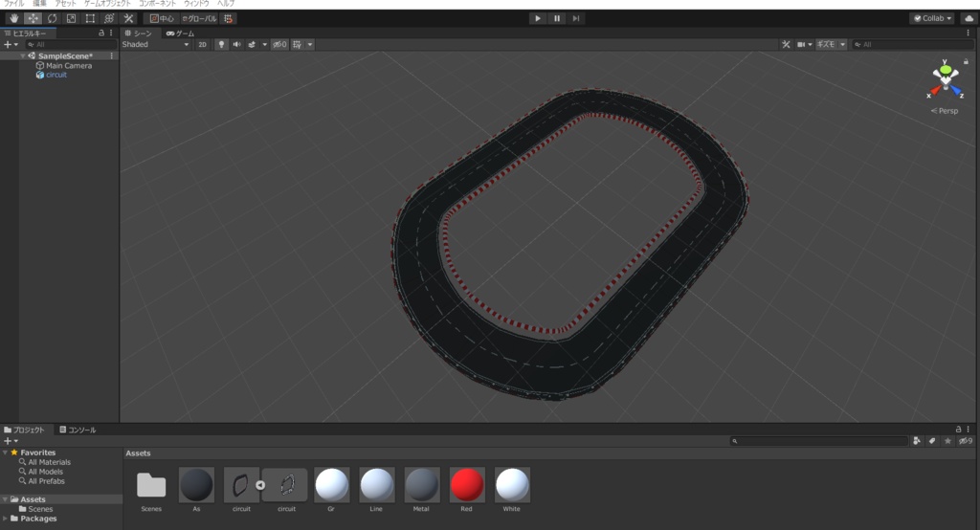Viewport: 980px width, 530px height.
Task: Focus the Scene view search field
Action: click(912, 44)
